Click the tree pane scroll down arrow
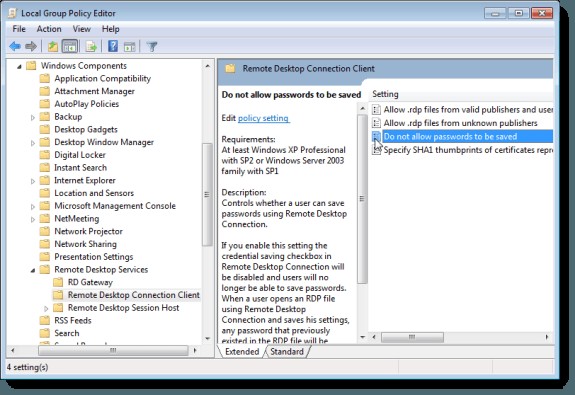Viewport: 575px width, 395px height. point(208,339)
